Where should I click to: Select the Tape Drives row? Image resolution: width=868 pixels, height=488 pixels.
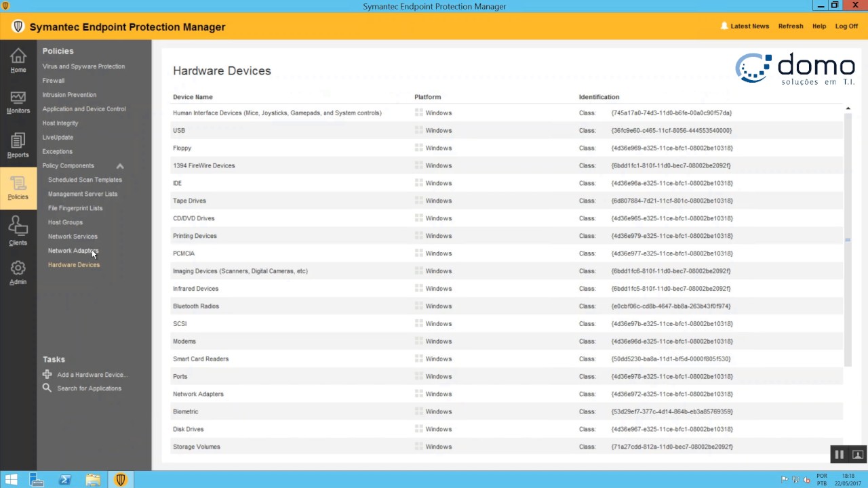507,201
